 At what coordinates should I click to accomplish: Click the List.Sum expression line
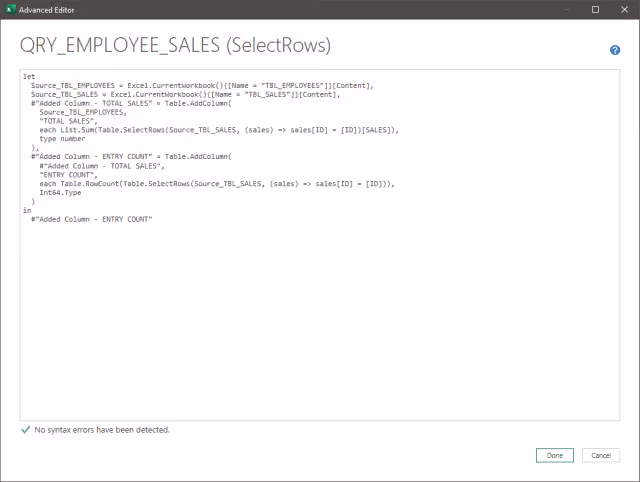pos(219,130)
